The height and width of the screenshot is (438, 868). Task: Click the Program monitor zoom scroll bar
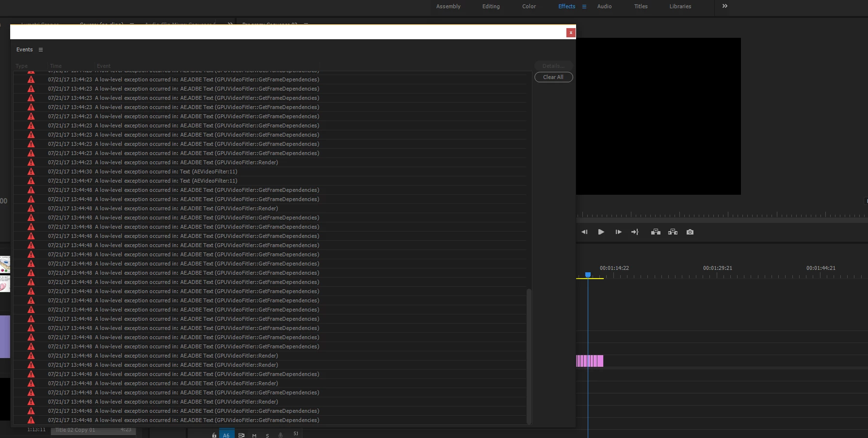point(722,220)
